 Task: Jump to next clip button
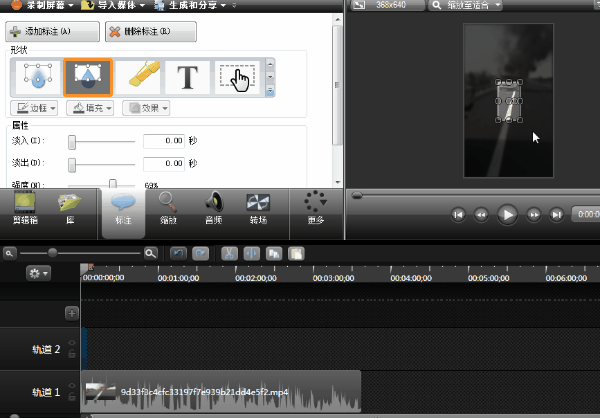point(556,215)
